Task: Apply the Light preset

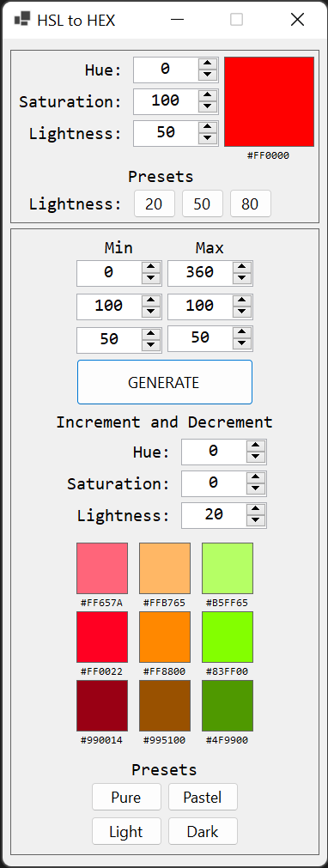Action: (x=126, y=831)
